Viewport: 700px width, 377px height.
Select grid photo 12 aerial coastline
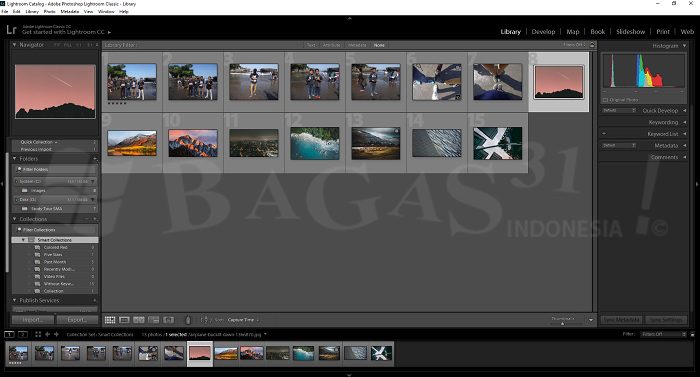click(315, 143)
